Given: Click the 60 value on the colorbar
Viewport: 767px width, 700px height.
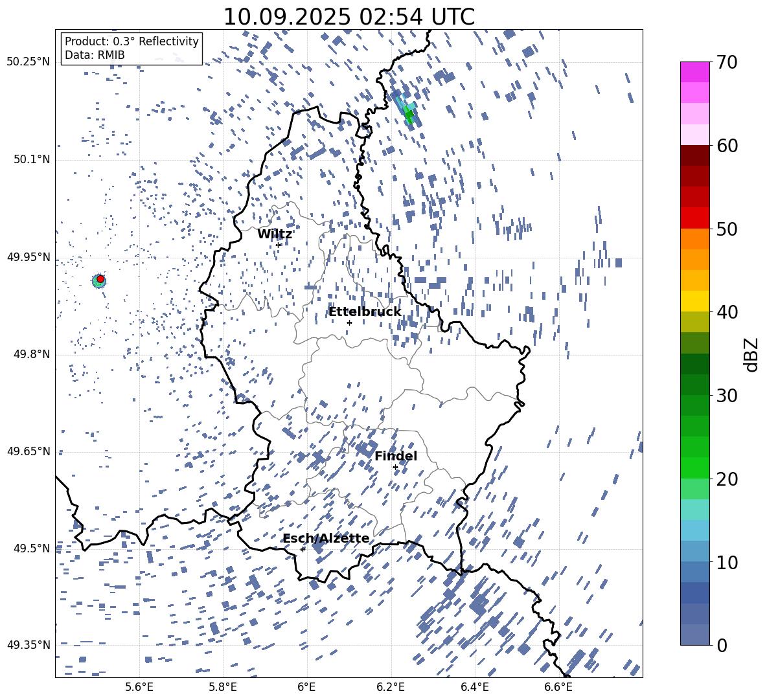Looking at the screenshot, I should coord(727,146).
